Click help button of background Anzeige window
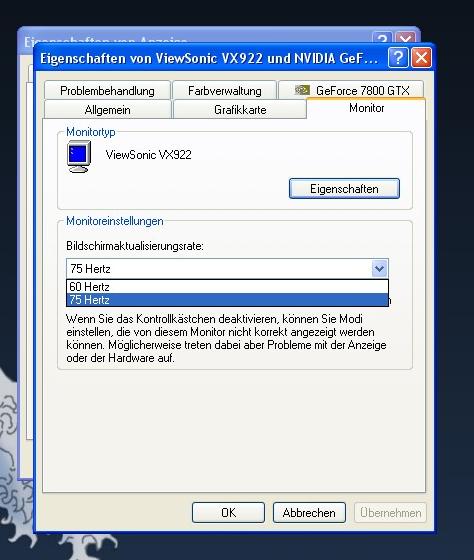This screenshot has height=560, width=474. [x=382, y=38]
